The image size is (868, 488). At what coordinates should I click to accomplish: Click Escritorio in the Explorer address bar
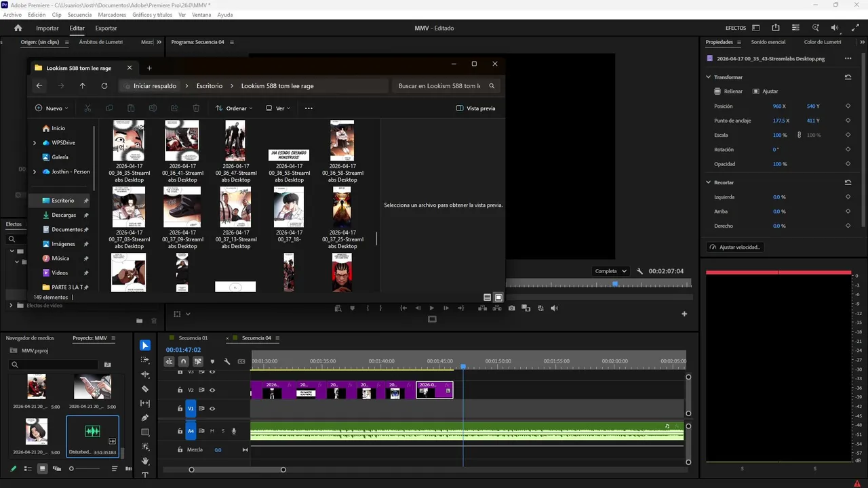[210, 86]
